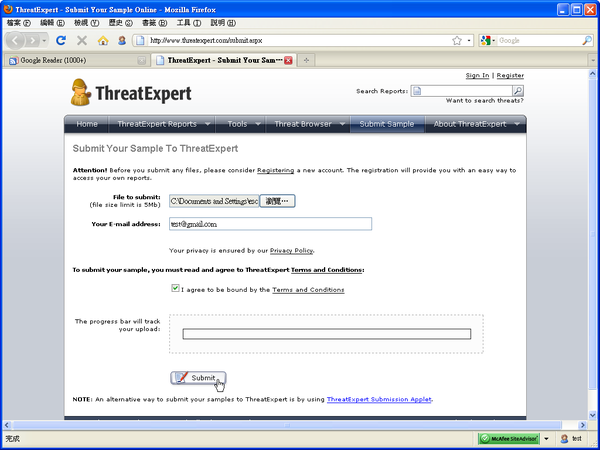The height and width of the screenshot is (450, 600).
Task: Click the Search Reports text field
Action: pos(461,91)
